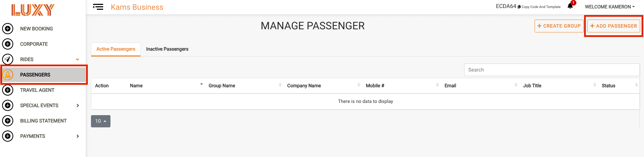Click the Name column header text
Screen dimensions: 644x157
point(136,86)
